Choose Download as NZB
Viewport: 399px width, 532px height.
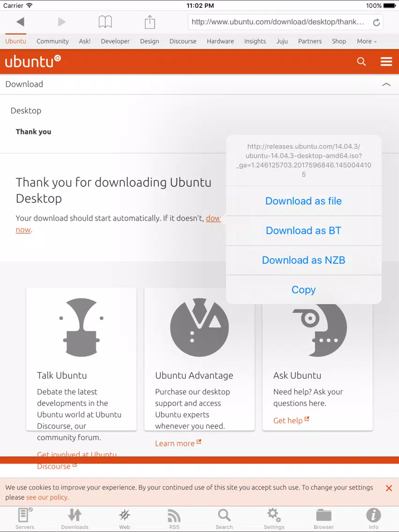tap(303, 260)
